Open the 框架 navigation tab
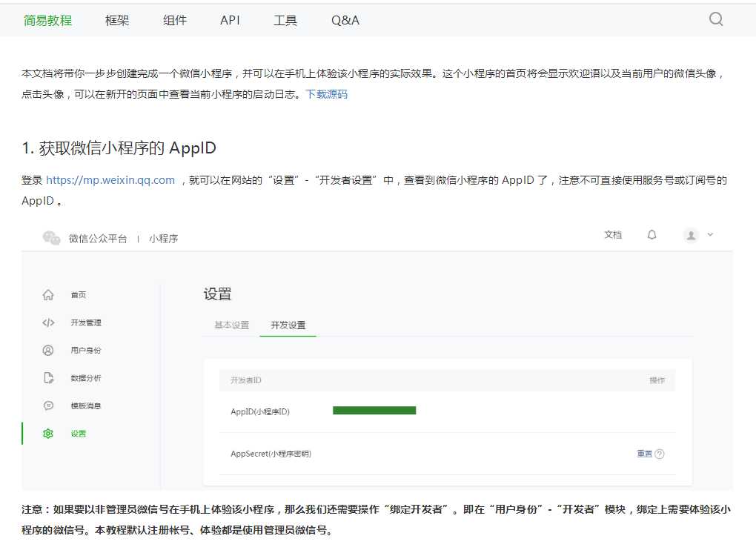The height and width of the screenshot is (553, 756). [x=117, y=20]
